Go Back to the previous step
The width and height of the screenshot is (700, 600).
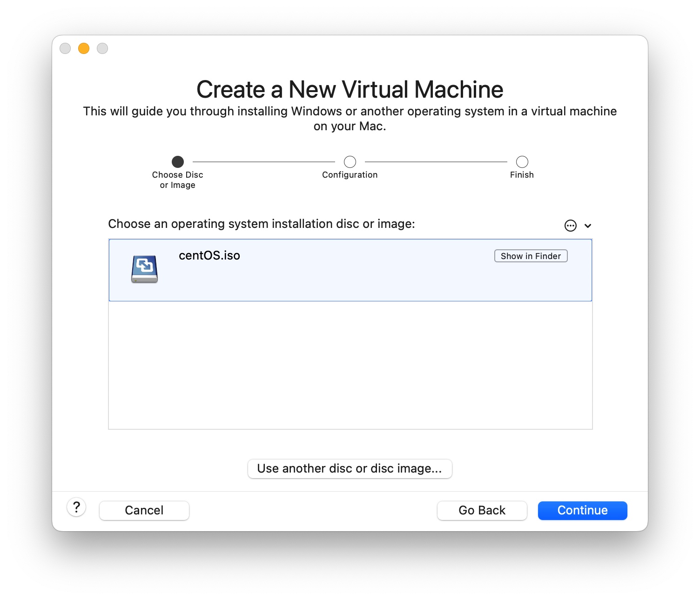pyautogui.click(x=482, y=510)
